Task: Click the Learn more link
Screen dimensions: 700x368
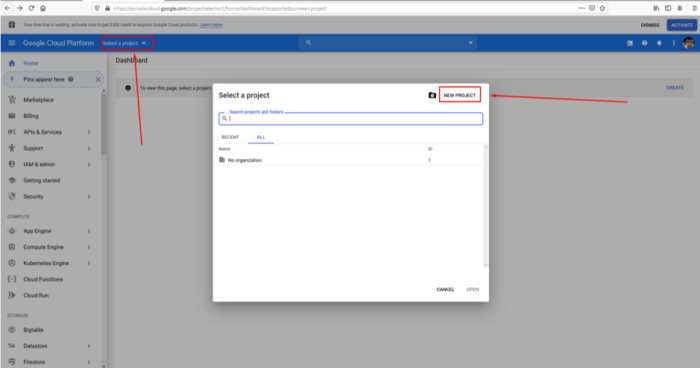Action: (211, 25)
